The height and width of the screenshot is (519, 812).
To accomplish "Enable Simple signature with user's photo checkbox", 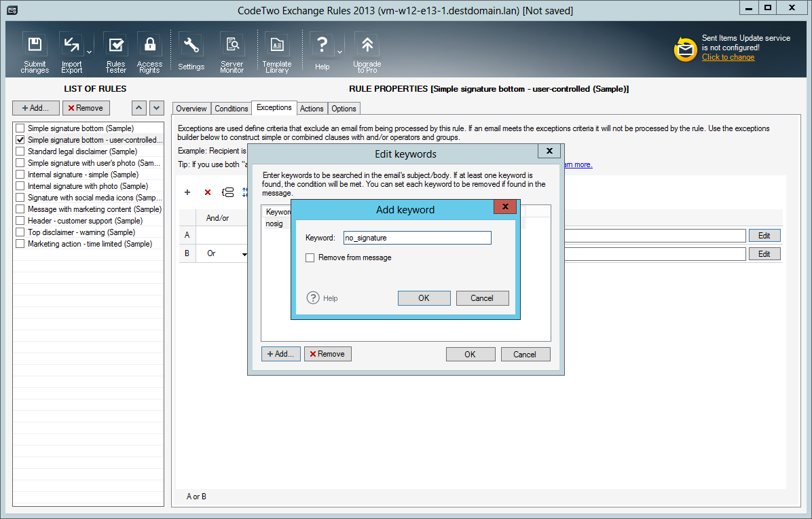I will coord(20,162).
